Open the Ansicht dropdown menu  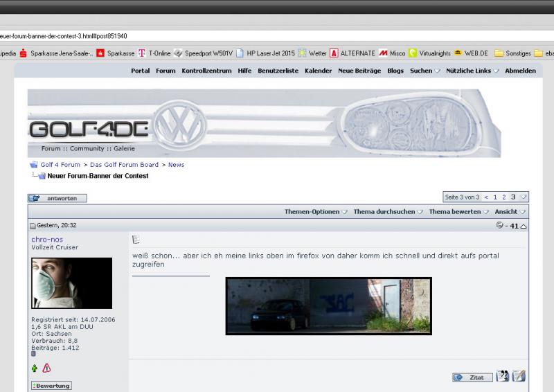(510, 212)
